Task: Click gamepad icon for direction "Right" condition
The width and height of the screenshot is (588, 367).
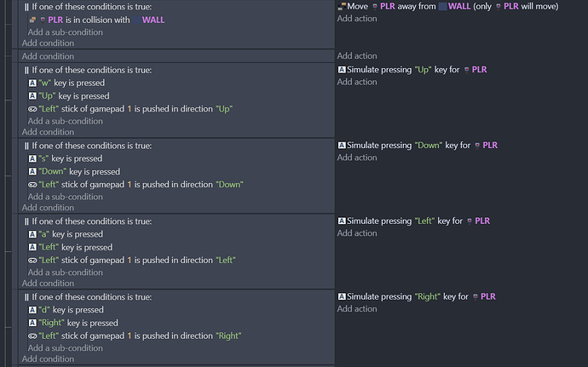Action: tap(32, 336)
